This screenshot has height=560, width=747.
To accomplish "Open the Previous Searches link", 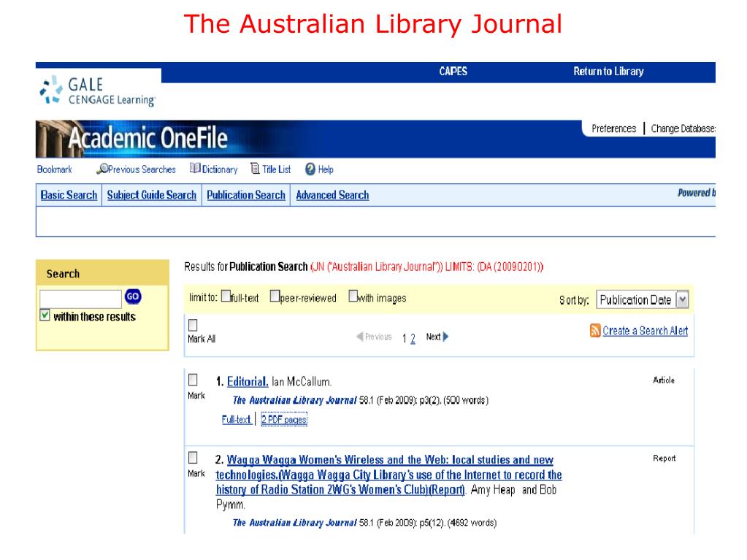I will click(x=142, y=169).
